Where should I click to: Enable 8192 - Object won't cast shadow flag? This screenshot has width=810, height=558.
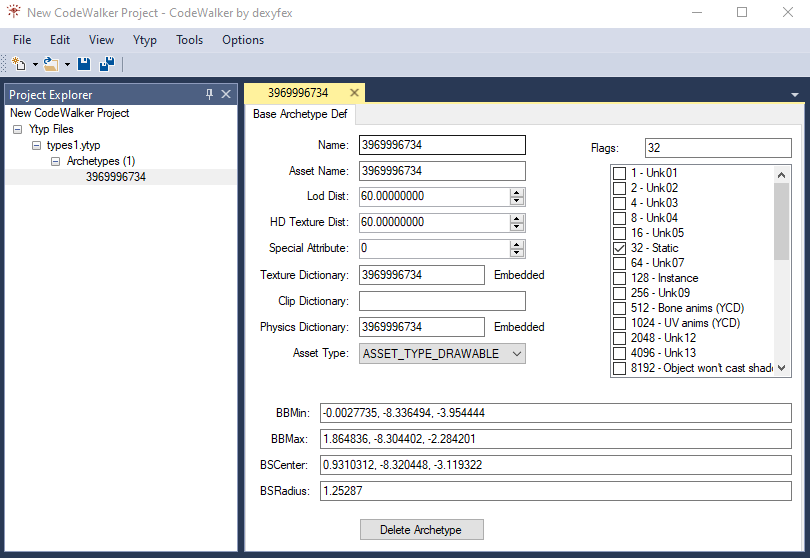point(619,368)
